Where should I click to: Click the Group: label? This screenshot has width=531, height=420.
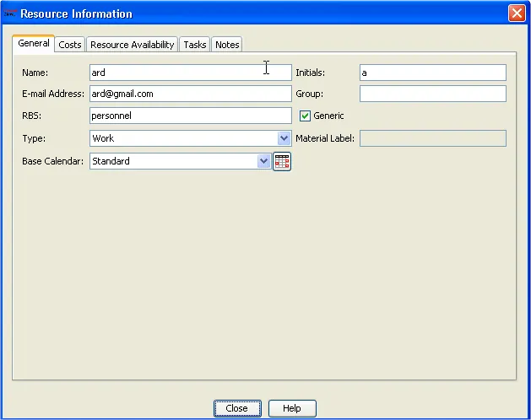(309, 94)
